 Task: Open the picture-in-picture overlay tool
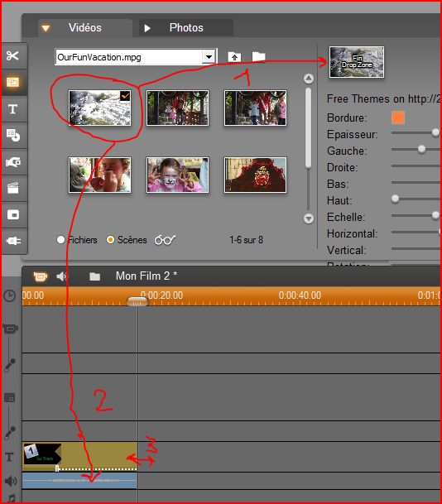[13, 214]
